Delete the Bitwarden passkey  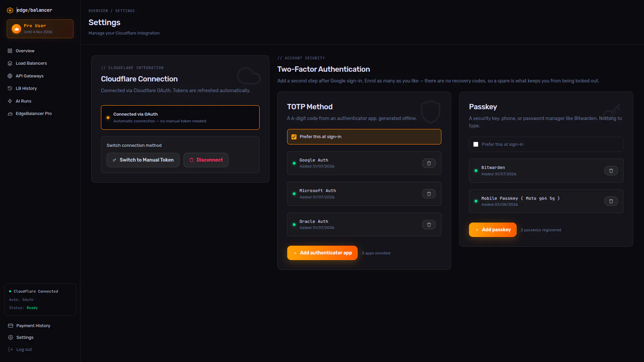tap(611, 171)
